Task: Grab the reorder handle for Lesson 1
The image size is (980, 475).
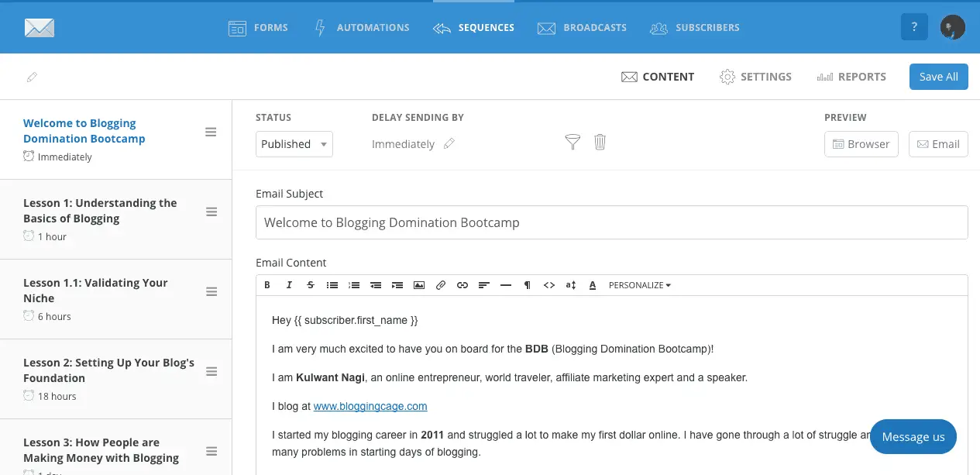Action: point(211,212)
